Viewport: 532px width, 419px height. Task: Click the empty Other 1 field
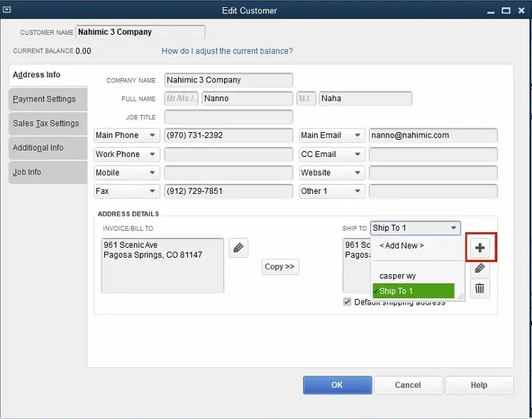click(433, 191)
